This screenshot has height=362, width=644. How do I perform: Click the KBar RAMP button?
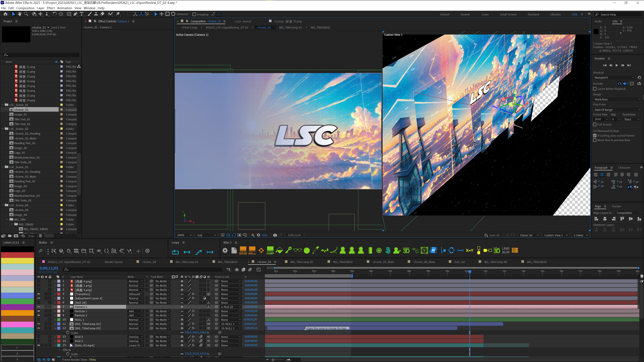click(x=270, y=250)
